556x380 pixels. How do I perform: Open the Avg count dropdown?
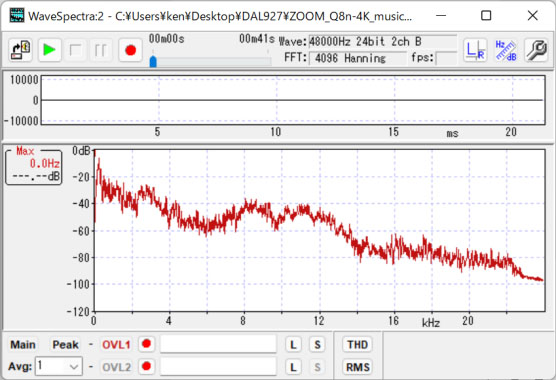click(59, 366)
